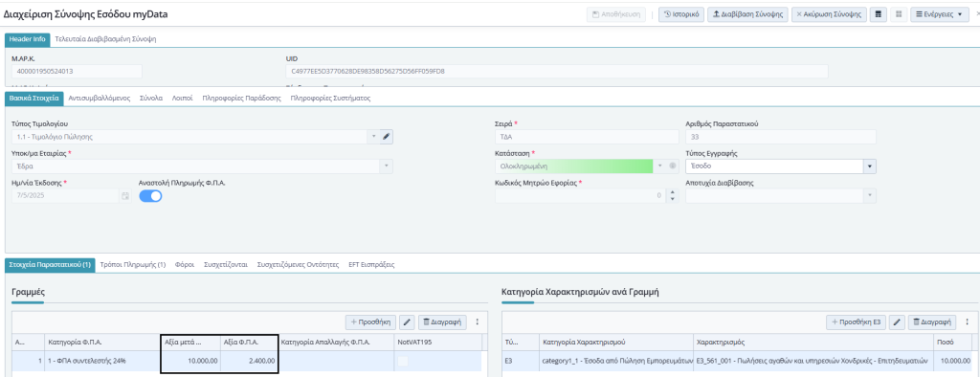Click the circle icon next to Κατάσταση
Image resolution: width=980 pixels, height=377 pixels.
[673, 166]
